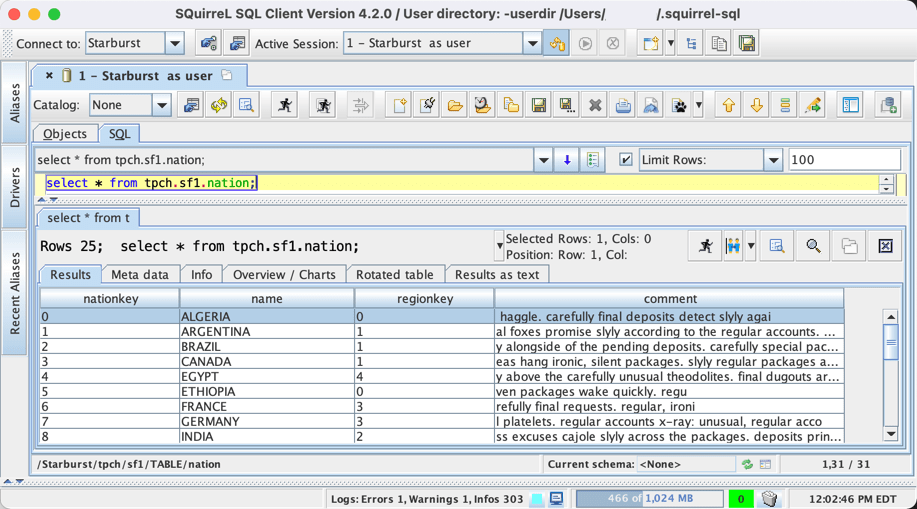Click the object tree icon in top toolbar
Viewport: 917px width, 509px height.
click(691, 43)
